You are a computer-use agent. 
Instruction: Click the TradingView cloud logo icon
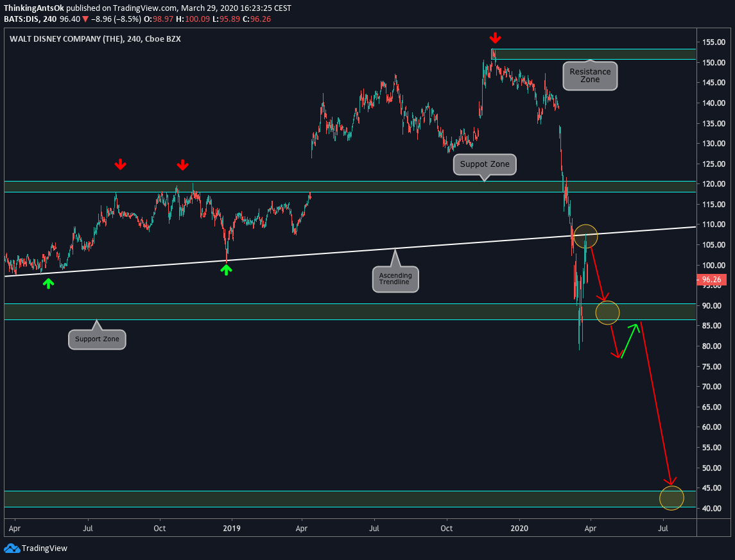point(12,548)
